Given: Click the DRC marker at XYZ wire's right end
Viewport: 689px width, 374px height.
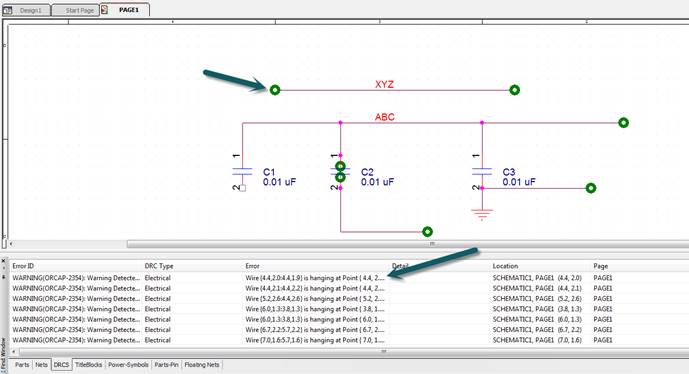Looking at the screenshot, I should coord(515,90).
